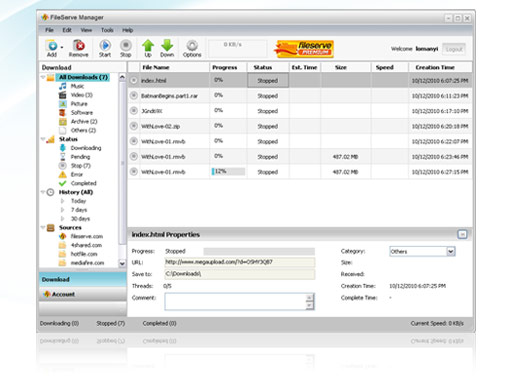
Task: Click the Logout button
Action: 454,49
